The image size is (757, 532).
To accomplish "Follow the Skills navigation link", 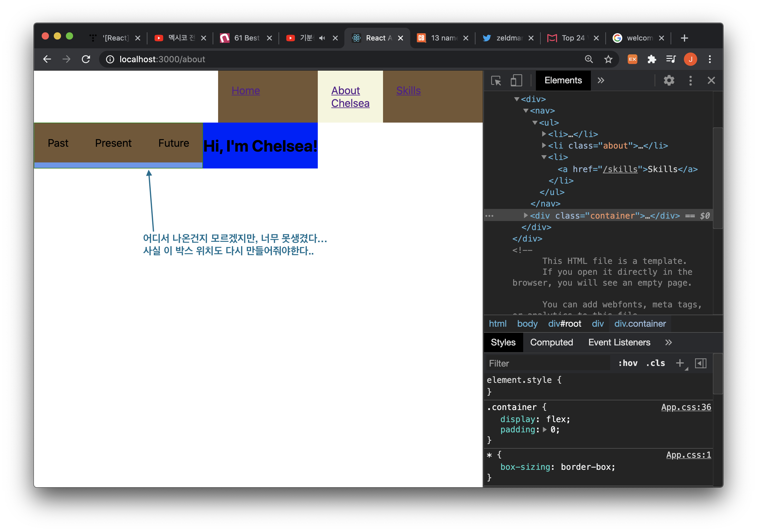I will [408, 91].
